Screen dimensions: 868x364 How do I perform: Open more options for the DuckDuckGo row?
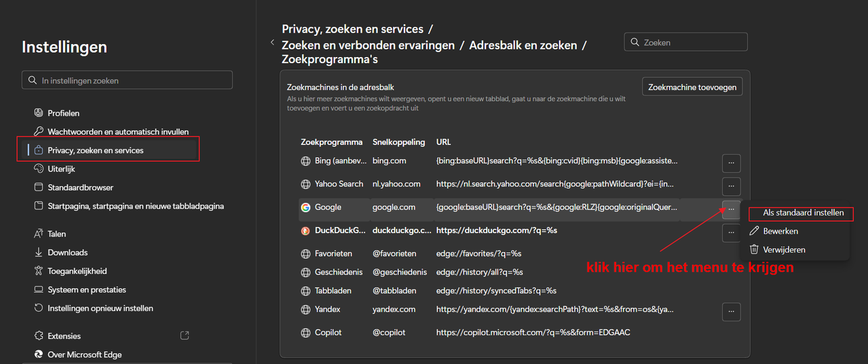pos(731,232)
